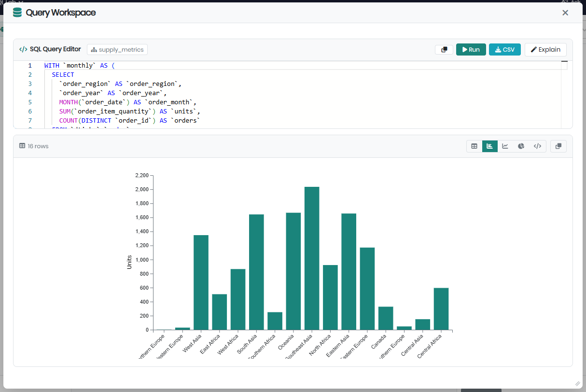
Task: Click the Explain button
Action: (545, 50)
